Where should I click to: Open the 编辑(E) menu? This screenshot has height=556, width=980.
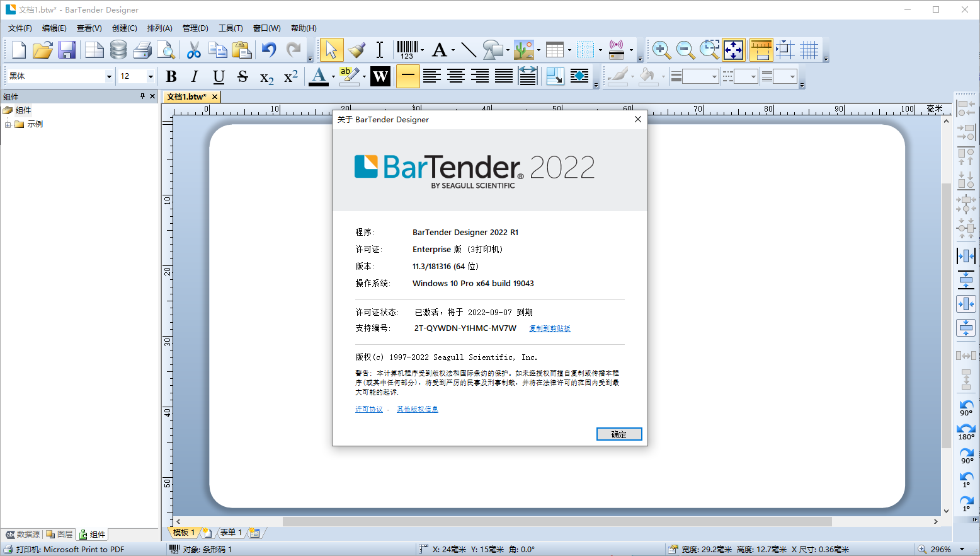point(54,28)
